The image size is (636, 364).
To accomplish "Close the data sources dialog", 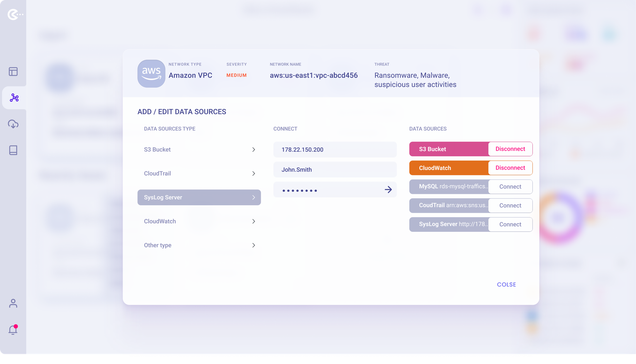I will point(506,285).
